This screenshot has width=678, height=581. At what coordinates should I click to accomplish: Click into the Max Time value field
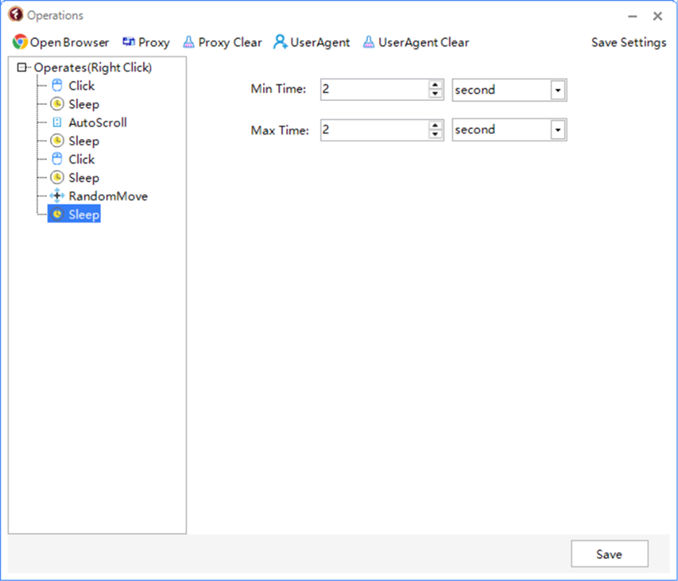click(x=375, y=130)
